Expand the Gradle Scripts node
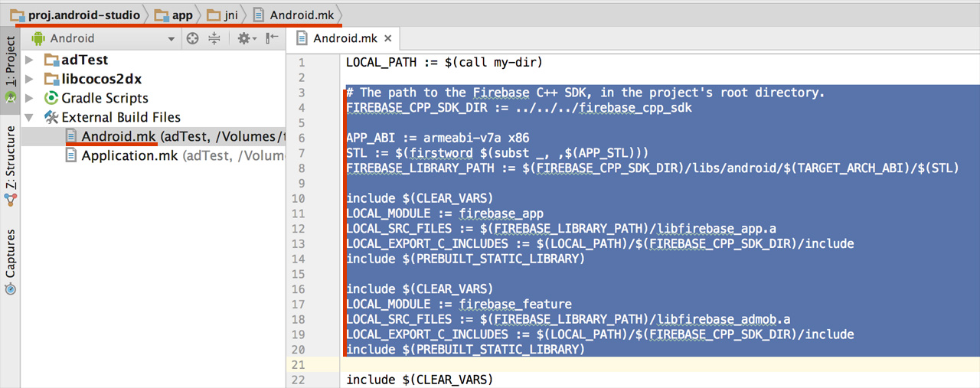The height and width of the screenshot is (388, 980). [29, 98]
